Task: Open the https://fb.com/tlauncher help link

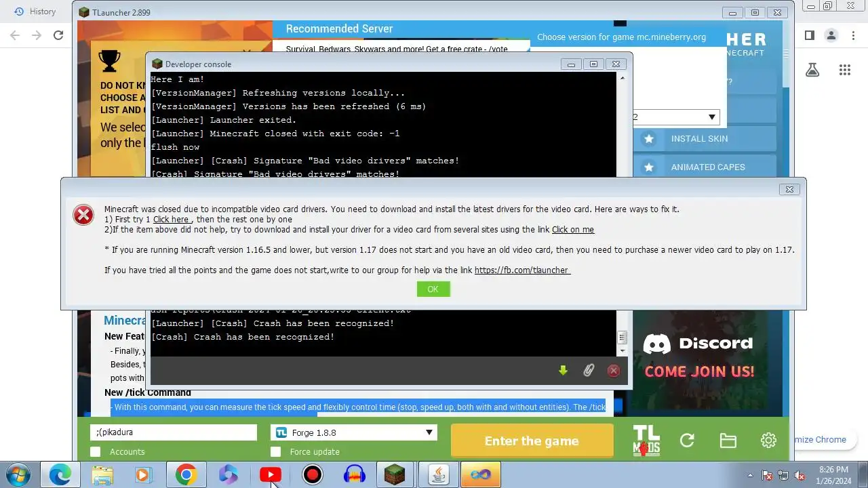Action: pos(522,270)
